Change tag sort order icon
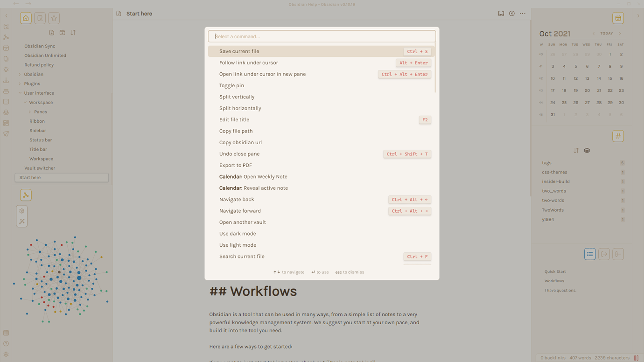 pyautogui.click(x=576, y=151)
